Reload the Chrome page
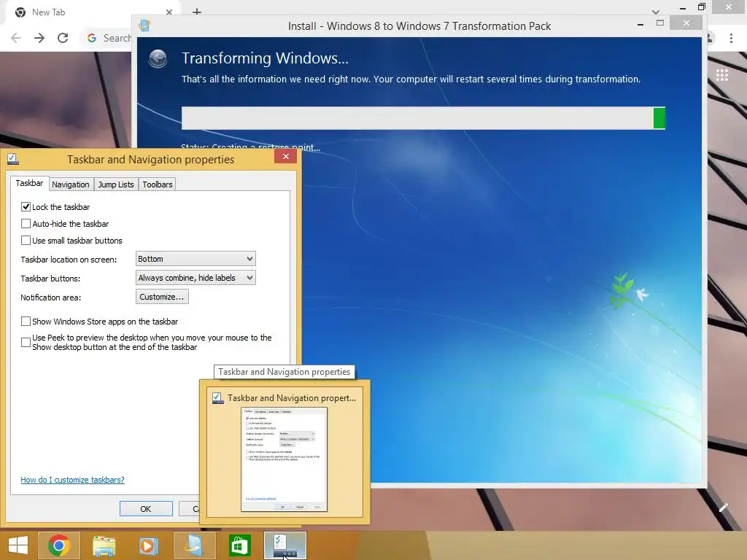 (x=63, y=38)
